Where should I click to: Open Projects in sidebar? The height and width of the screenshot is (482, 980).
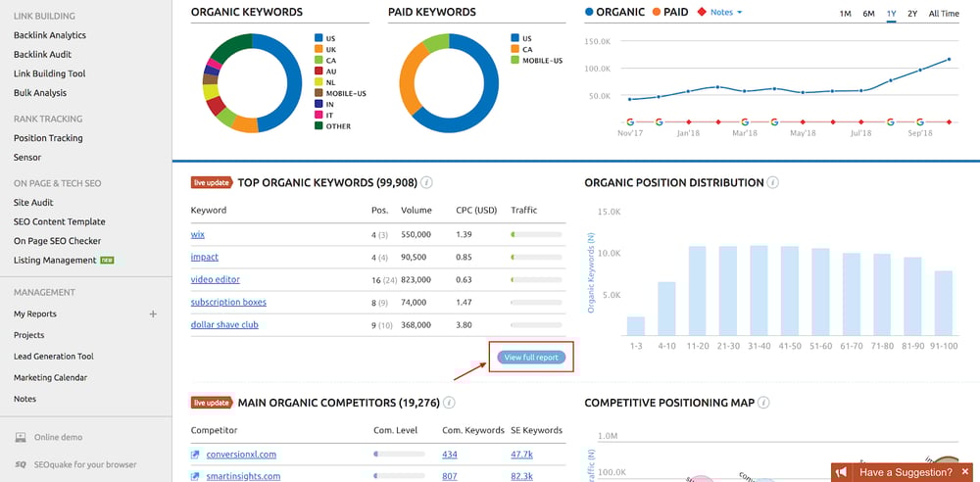(28, 335)
